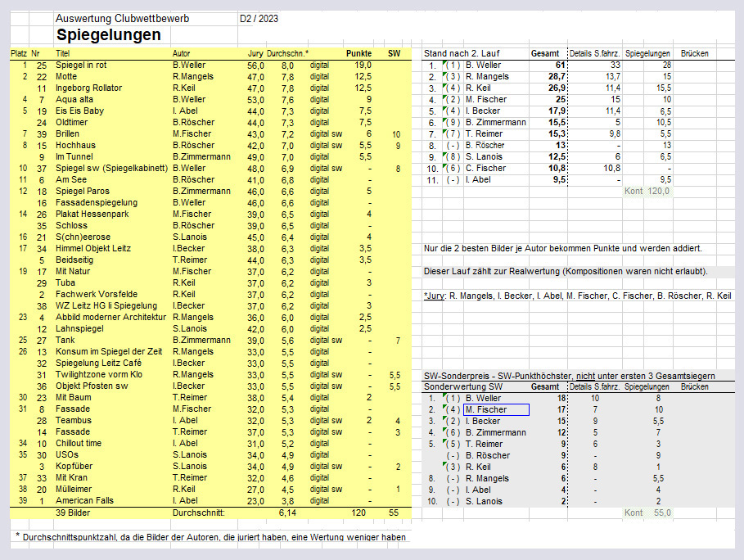
Task: Click the Ingeborg Rollator entry
Action: 88,88
